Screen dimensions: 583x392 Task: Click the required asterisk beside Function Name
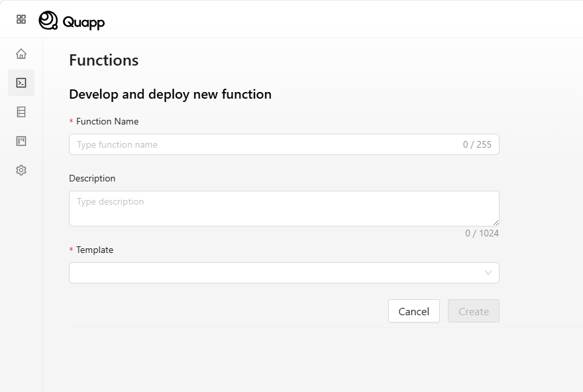click(71, 121)
